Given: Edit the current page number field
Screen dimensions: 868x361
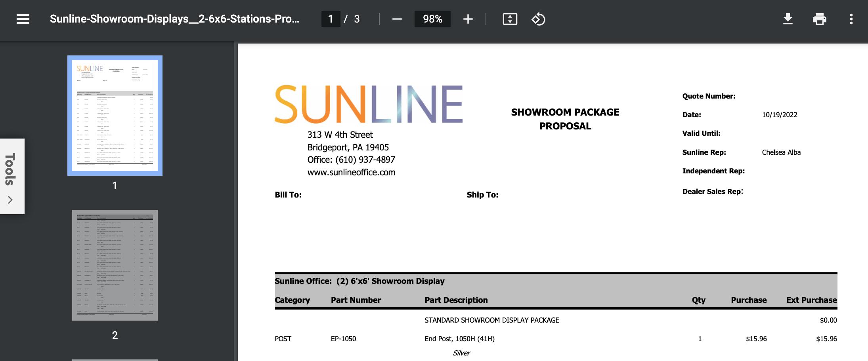Looking at the screenshot, I should tap(331, 19).
